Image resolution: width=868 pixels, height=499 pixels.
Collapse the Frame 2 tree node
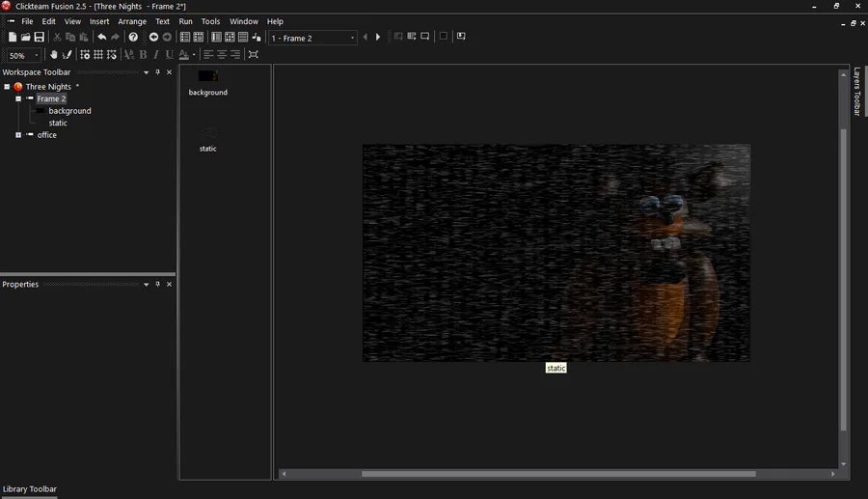(18, 98)
